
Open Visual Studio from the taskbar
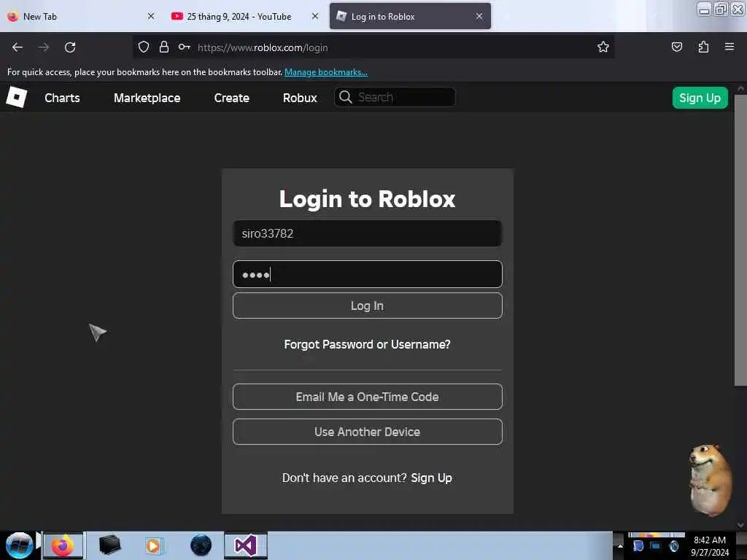point(246,545)
